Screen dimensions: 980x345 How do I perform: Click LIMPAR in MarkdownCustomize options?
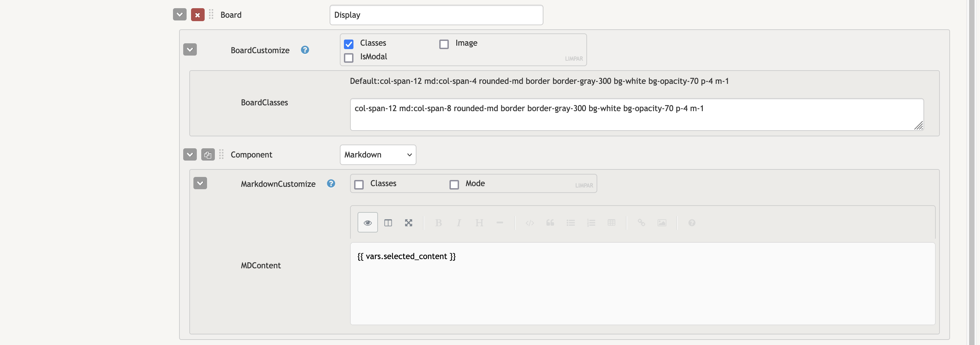pos(584,185)
